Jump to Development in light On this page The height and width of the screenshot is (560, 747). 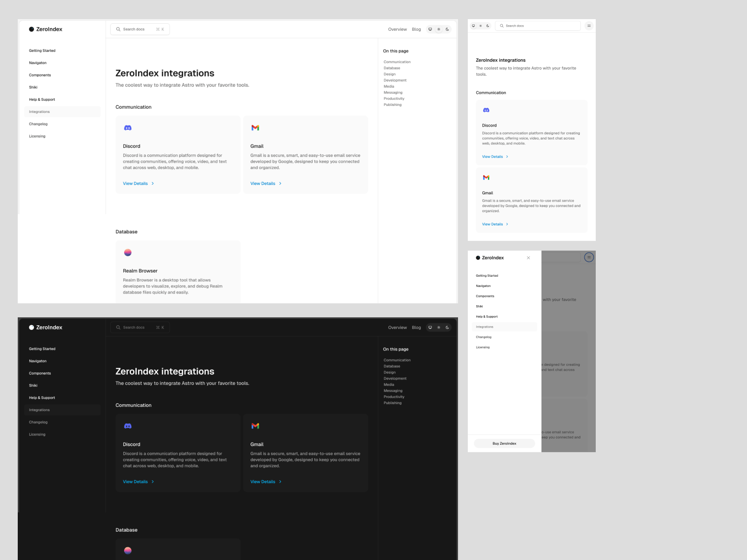(x=395, y=80)
